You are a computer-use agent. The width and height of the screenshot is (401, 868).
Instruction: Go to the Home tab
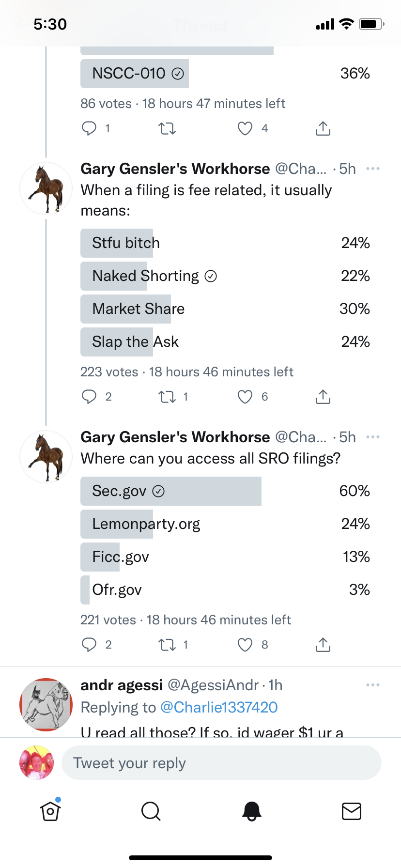[50, 811]
